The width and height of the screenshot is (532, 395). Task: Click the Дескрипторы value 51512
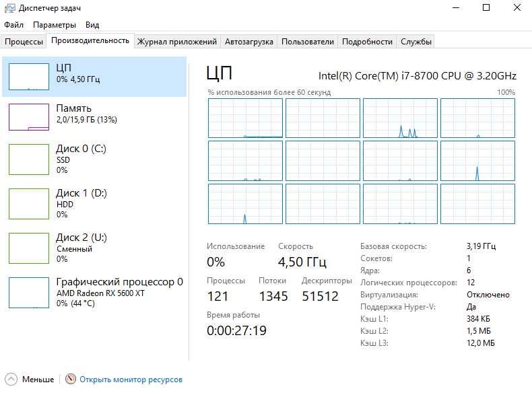tap(320, 296)
